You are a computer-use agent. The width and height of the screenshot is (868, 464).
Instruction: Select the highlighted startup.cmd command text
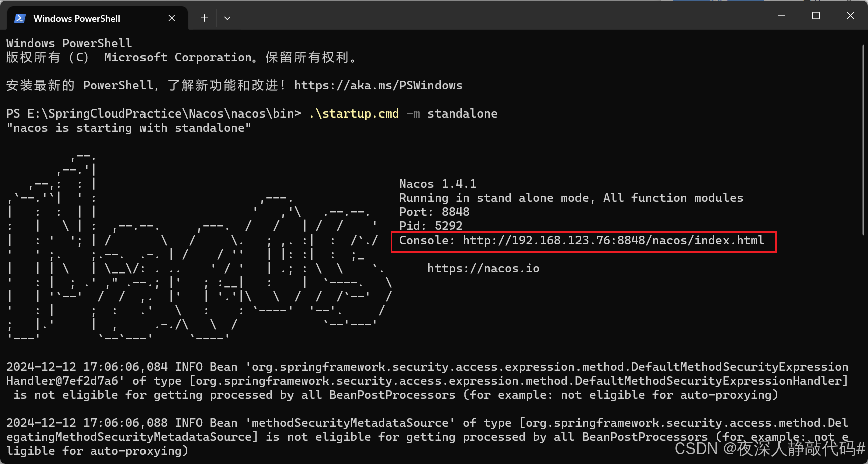pos(354,113)
